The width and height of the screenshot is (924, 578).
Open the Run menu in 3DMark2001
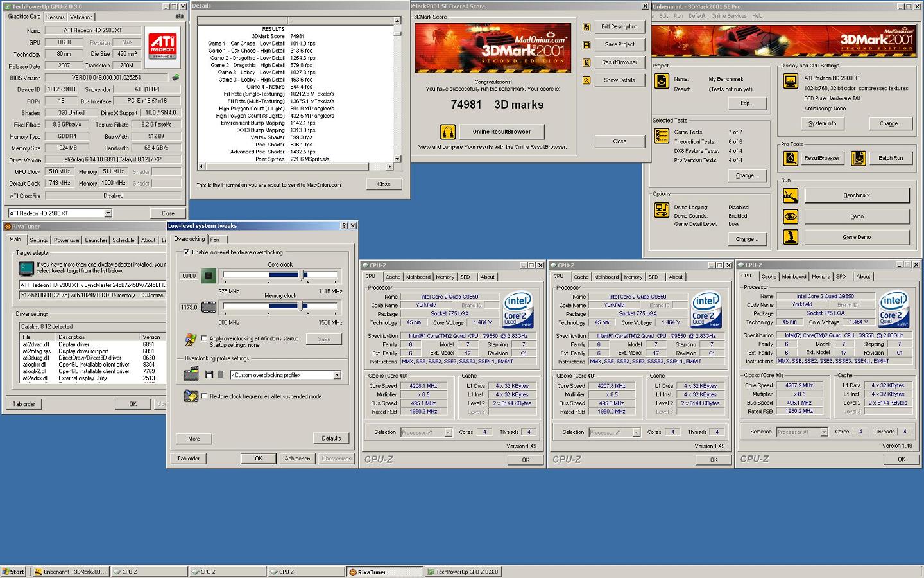click(678, 16)
